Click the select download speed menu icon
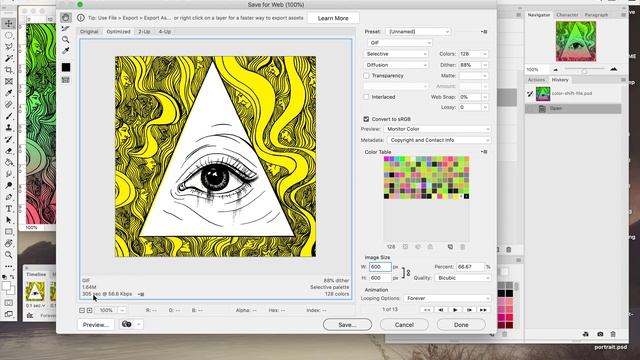 (141, 294)
